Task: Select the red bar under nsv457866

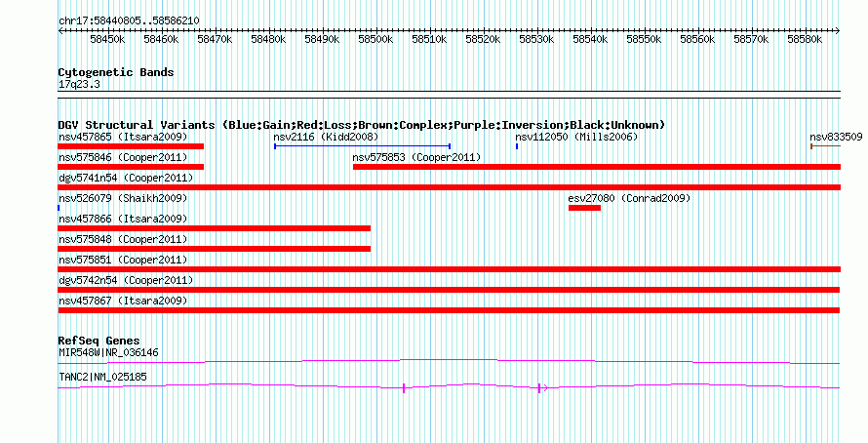Action: (x=215, y=228)
